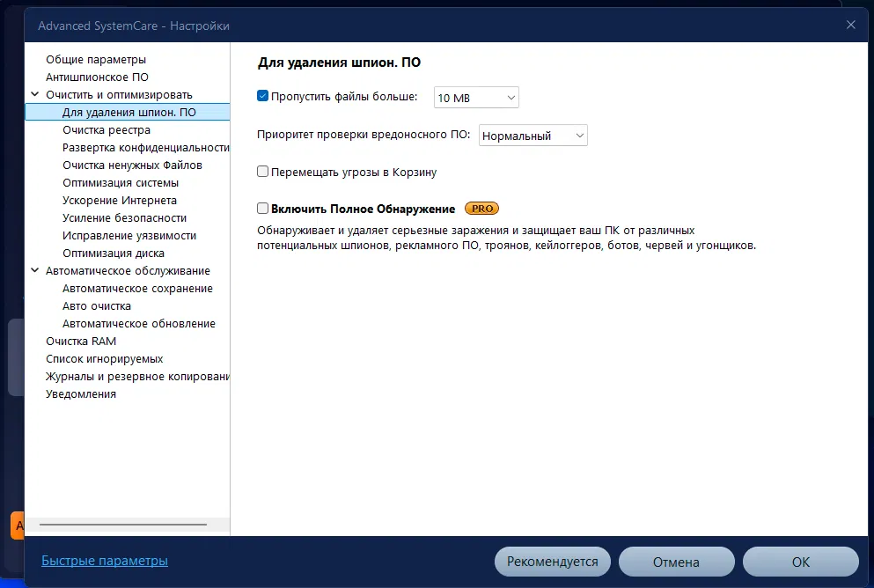Open 'Очистка реестра' settings
This screenshot has width=874, height=588.
coord(106,130)
